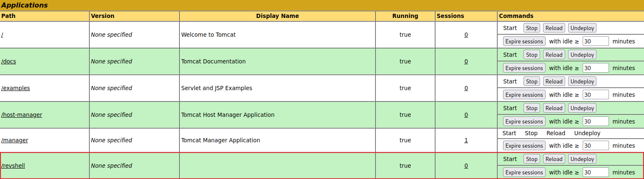The width and height of the screenshot is (644, 179).
Task: View the /manager session count link
Action: (x=466, y=140)
